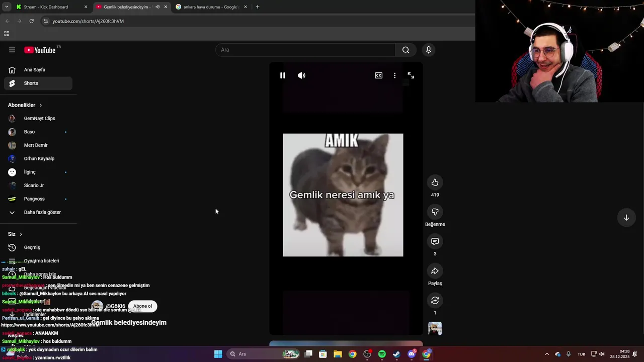Click the remix icon below Paylaş
The height and width of the screenshot is (362, 644).
click(x=435, y=300)
